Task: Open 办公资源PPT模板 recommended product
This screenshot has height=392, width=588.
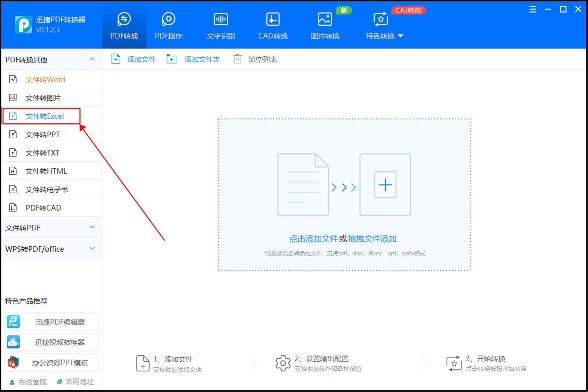Action: point(51,362)
